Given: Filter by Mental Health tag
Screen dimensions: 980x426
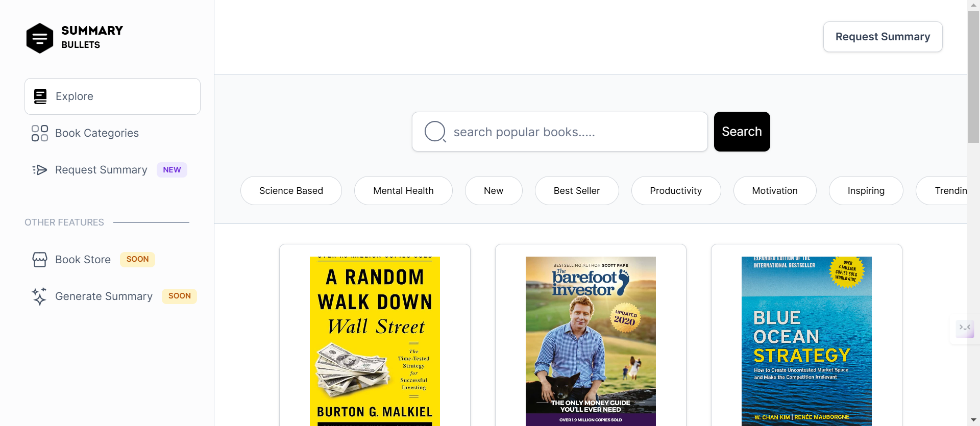Looking at the screenshot, I should [x=403, y=191].
